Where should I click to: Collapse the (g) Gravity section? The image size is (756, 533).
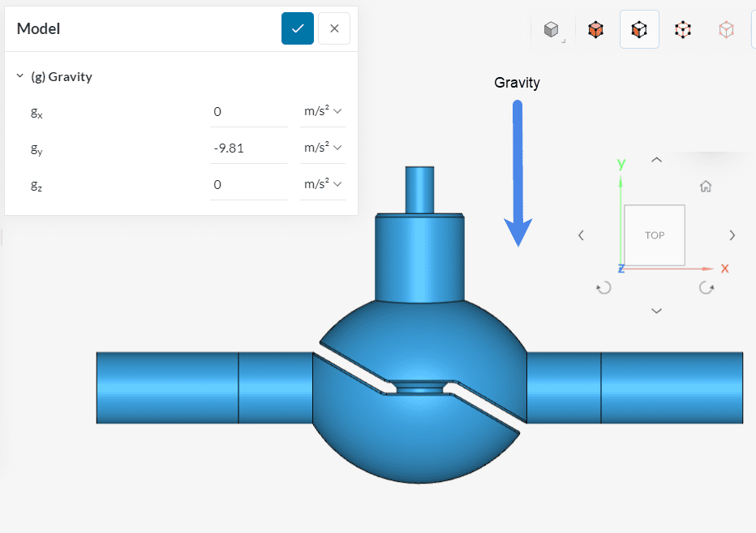[x=19, y=75]
